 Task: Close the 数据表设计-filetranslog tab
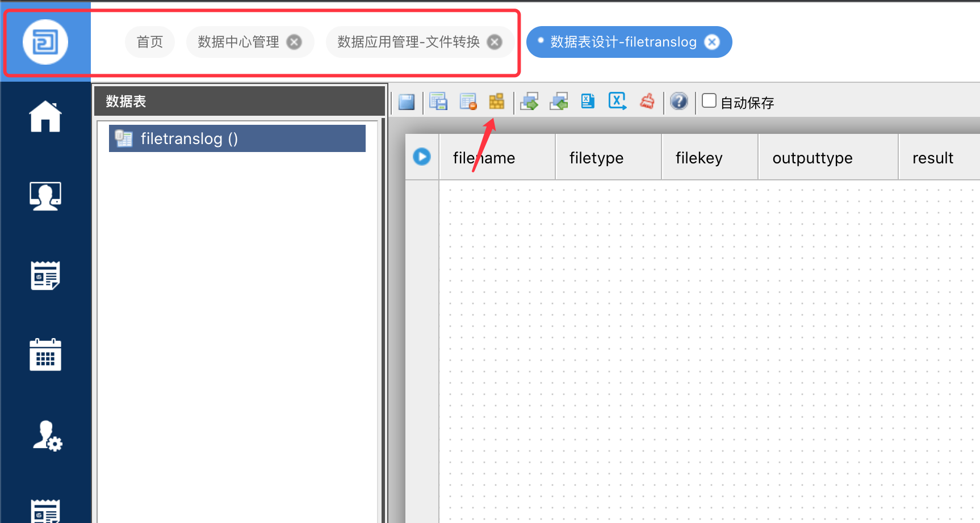click(x=712, y=42)
